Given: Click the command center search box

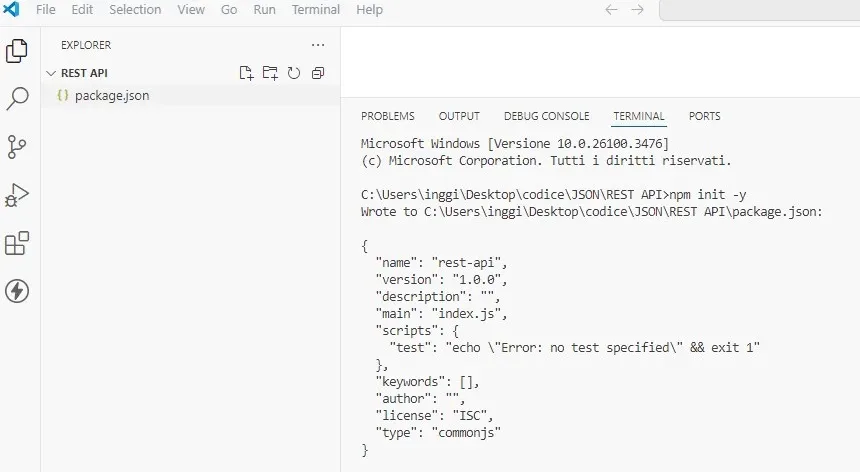Looking at the screenshot, I should 760,10.
